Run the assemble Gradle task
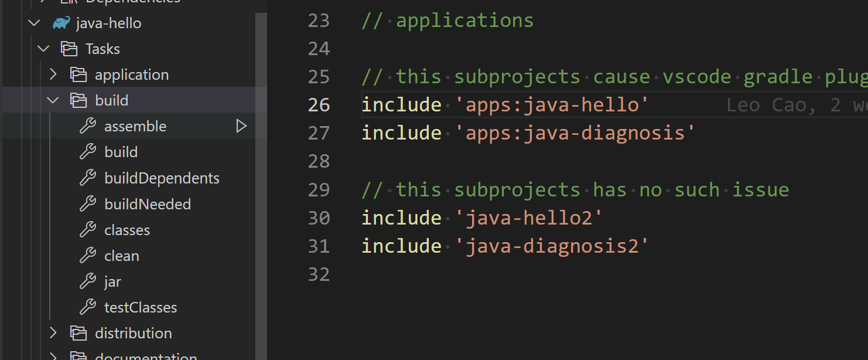 coord(241,125)
